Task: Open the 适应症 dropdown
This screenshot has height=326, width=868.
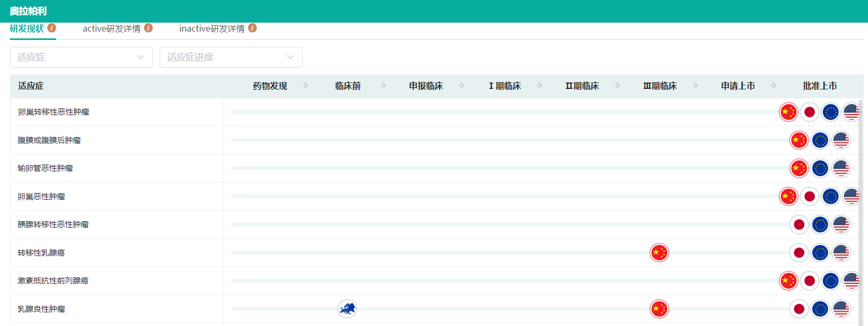Action: 81,57
